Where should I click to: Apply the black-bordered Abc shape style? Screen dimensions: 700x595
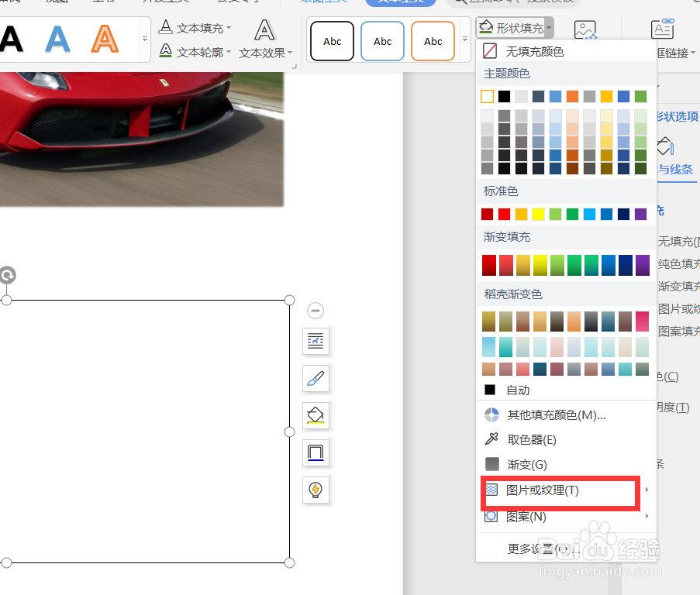[x=332, y=41]
